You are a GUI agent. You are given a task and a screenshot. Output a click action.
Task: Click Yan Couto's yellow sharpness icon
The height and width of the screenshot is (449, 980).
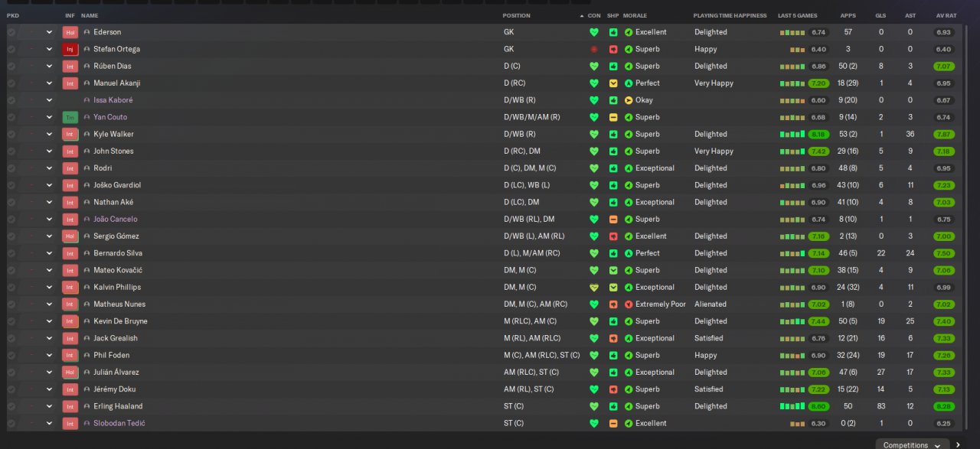(613, 117)
